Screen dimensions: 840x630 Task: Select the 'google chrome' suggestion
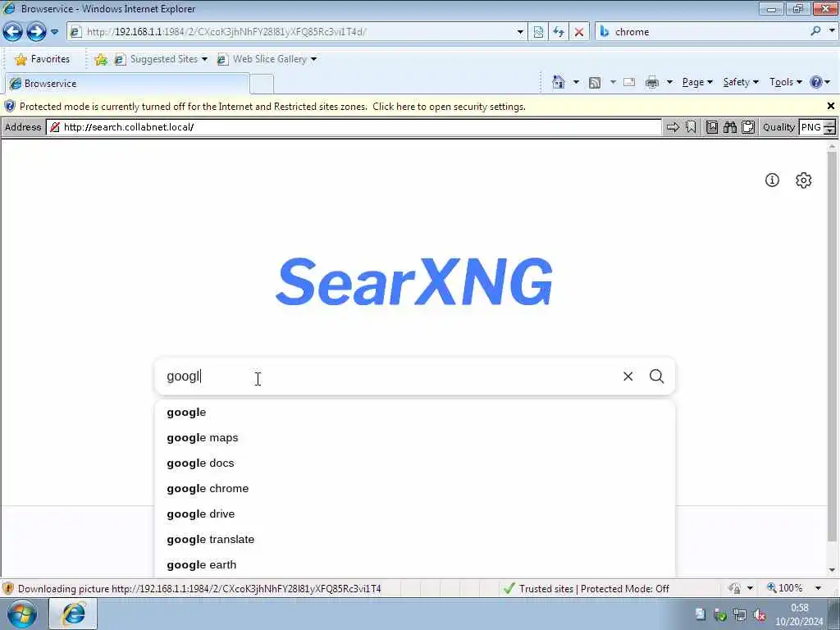(x=414, y=489)
